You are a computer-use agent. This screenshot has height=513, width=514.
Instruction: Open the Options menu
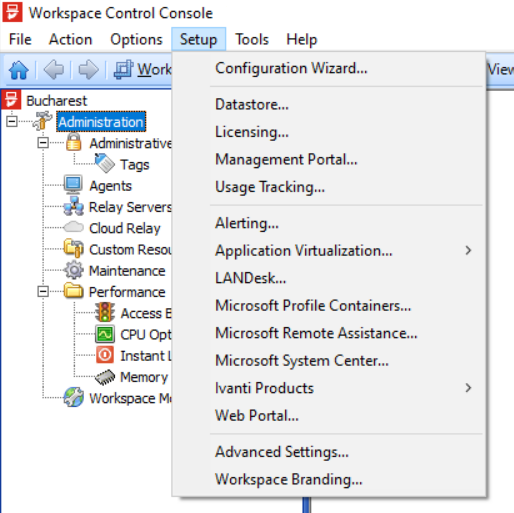136,39
